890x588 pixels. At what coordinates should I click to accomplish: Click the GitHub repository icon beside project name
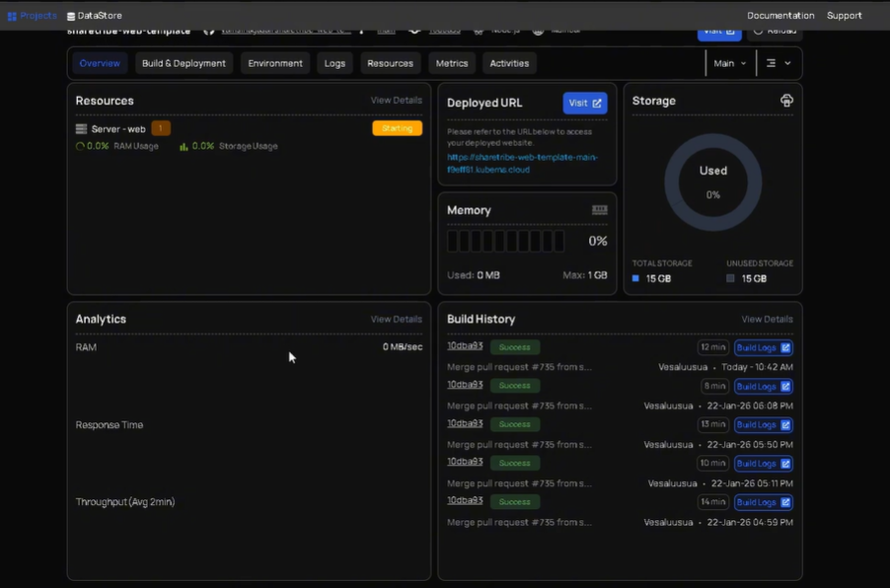(207, 30)
